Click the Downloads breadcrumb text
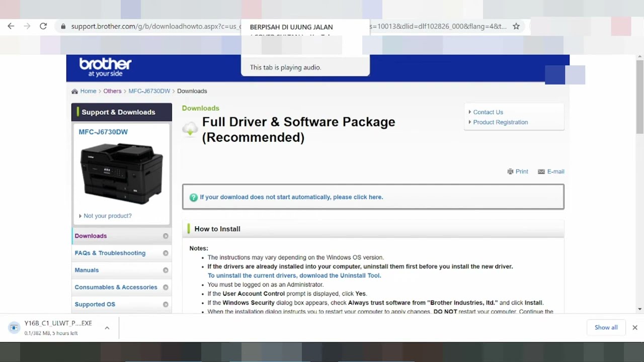Viewport: 644px width, 362px height. pyautogui.click(x=192, y=91)
